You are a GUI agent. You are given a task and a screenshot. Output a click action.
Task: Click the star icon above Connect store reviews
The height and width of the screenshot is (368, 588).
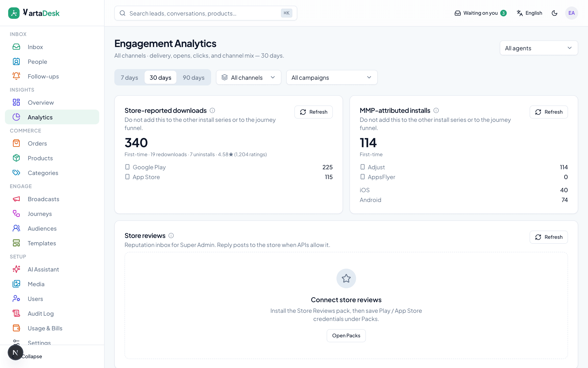point(346,278)
